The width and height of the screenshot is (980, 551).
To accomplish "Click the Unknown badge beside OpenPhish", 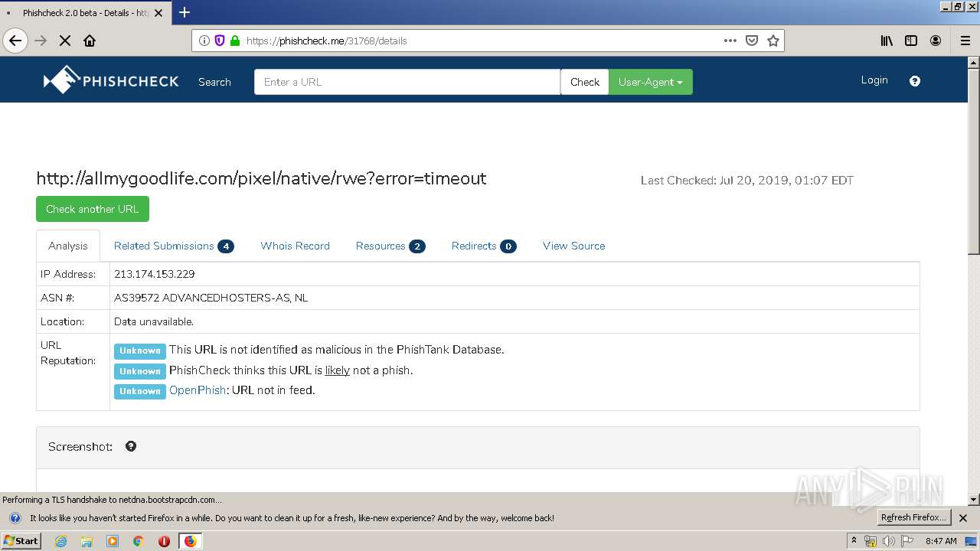I will click(x=140, y=391).
